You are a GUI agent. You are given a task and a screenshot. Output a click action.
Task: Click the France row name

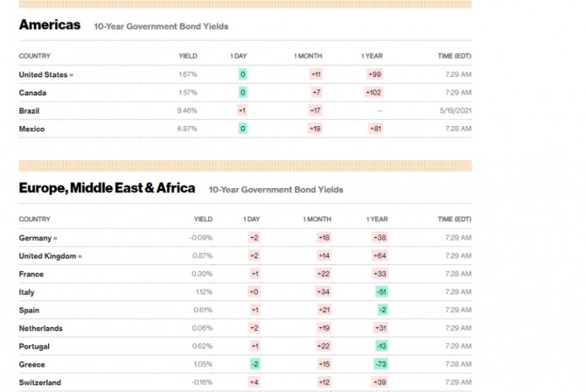coord(31,274)
